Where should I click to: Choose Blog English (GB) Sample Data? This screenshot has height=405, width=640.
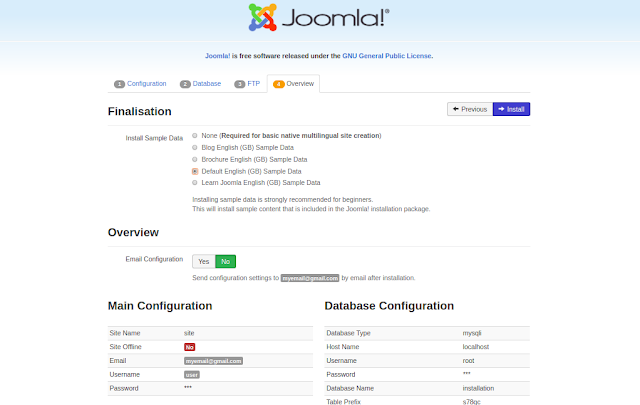pos(195,147)
